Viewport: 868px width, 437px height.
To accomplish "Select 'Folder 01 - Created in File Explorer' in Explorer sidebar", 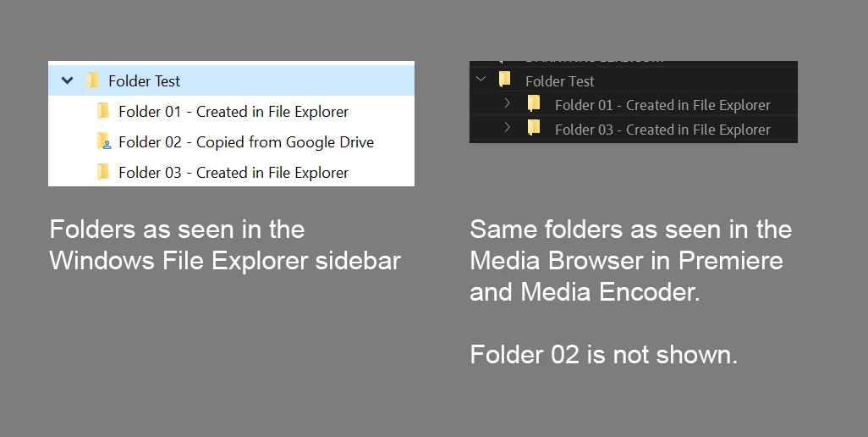I will pyautogui.click(x=233, y=111).
